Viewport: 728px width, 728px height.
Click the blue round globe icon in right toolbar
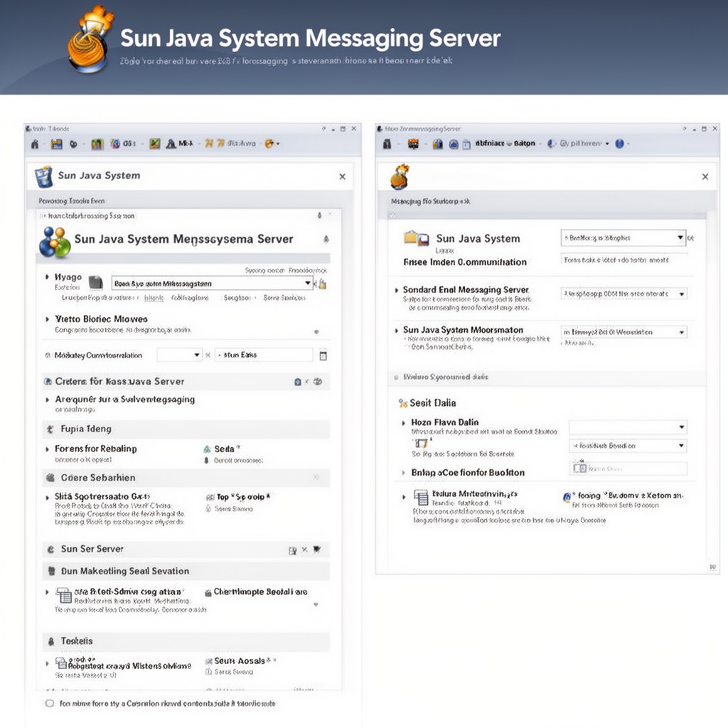[x=454, y=144]
